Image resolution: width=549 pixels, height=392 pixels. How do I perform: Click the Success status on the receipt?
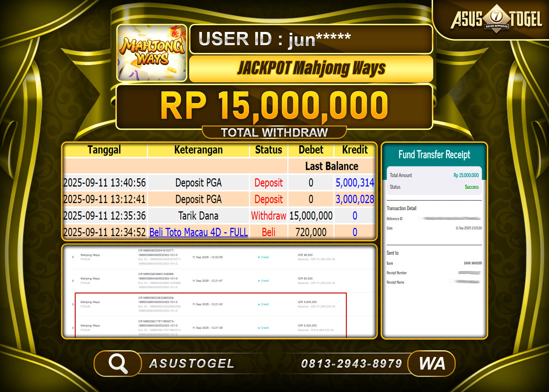tap(472, 187)
